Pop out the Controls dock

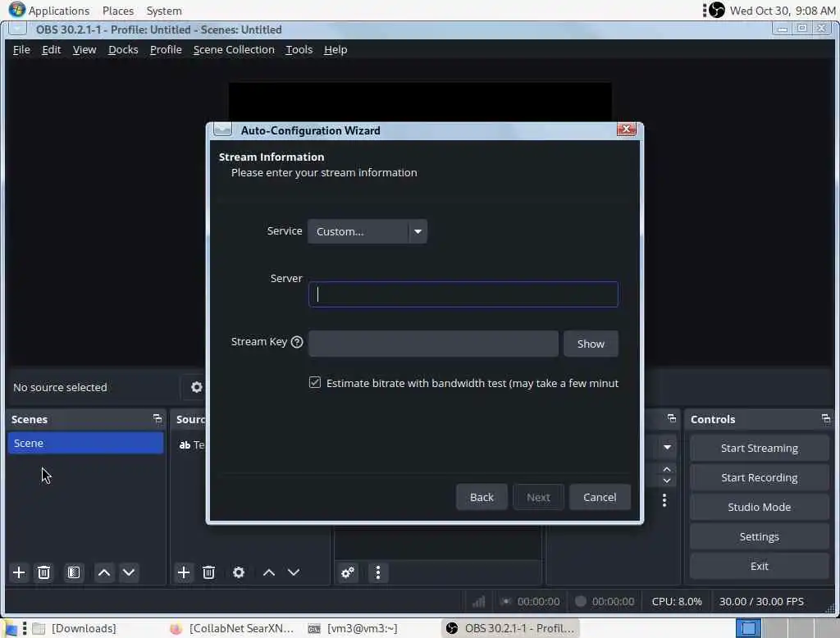pyautogui.click(x=825, y=418)
